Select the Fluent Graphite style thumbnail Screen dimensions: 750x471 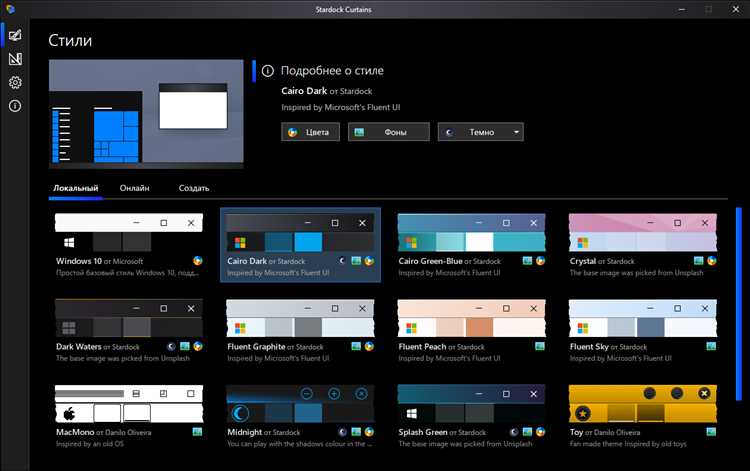tap(300, 318)
